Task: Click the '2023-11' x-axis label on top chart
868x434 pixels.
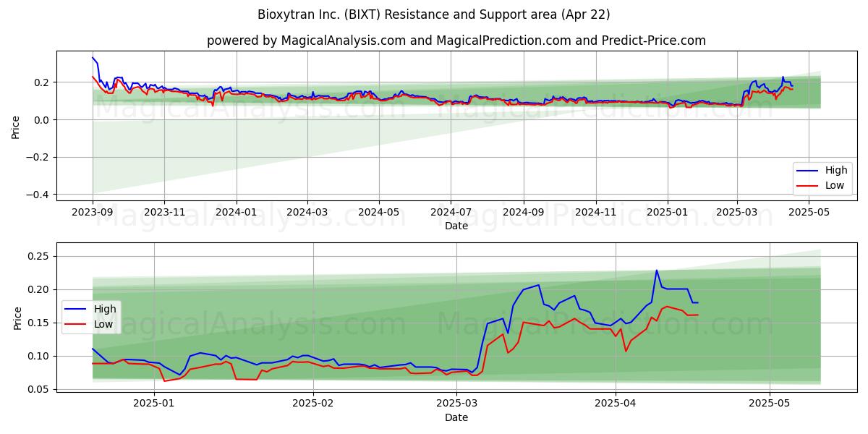Action: [x=164, y=213]
